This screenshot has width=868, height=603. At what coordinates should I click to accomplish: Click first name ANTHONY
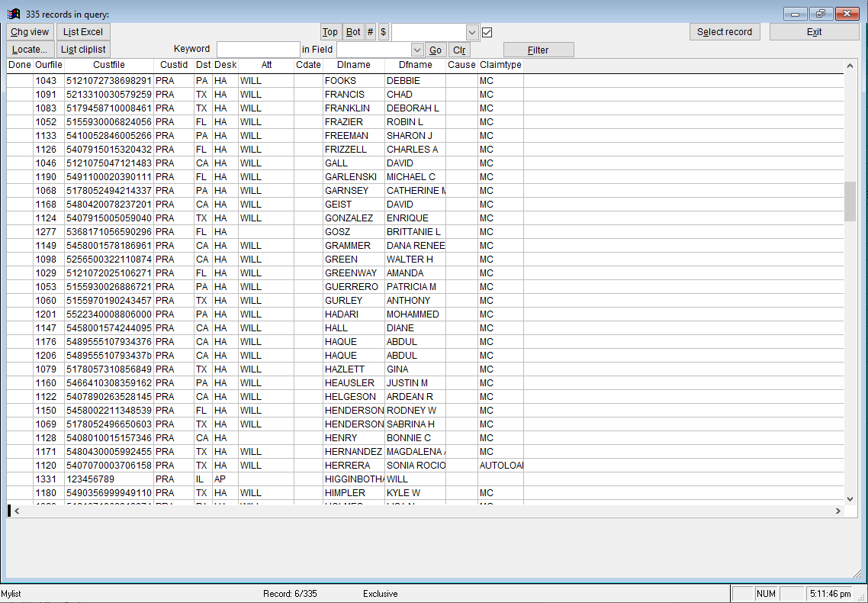[409, 301]
